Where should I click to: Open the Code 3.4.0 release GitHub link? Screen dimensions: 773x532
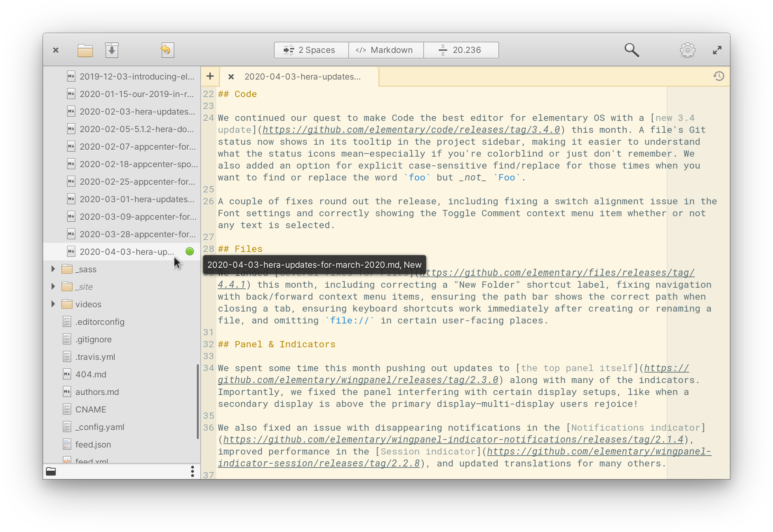(x=411, y=129)
